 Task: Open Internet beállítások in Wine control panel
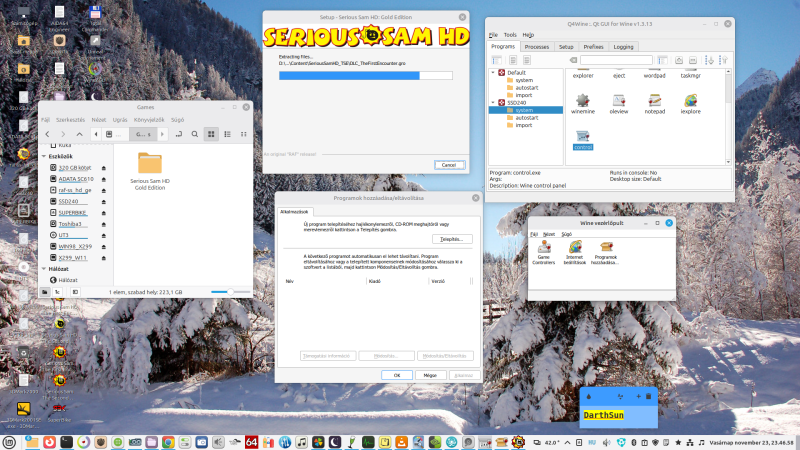click(x=575, y=253)
